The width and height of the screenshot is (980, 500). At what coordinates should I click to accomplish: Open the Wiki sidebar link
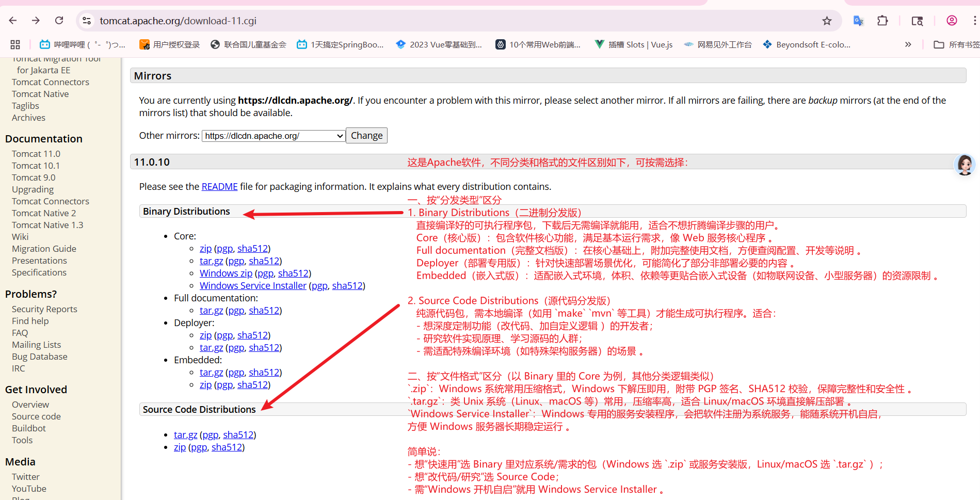point(20,237)
